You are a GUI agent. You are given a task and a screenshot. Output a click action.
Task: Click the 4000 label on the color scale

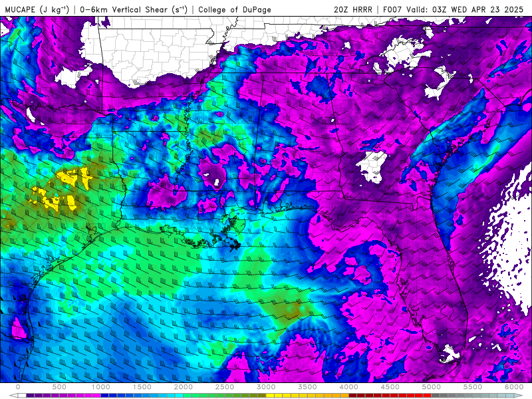348,387
